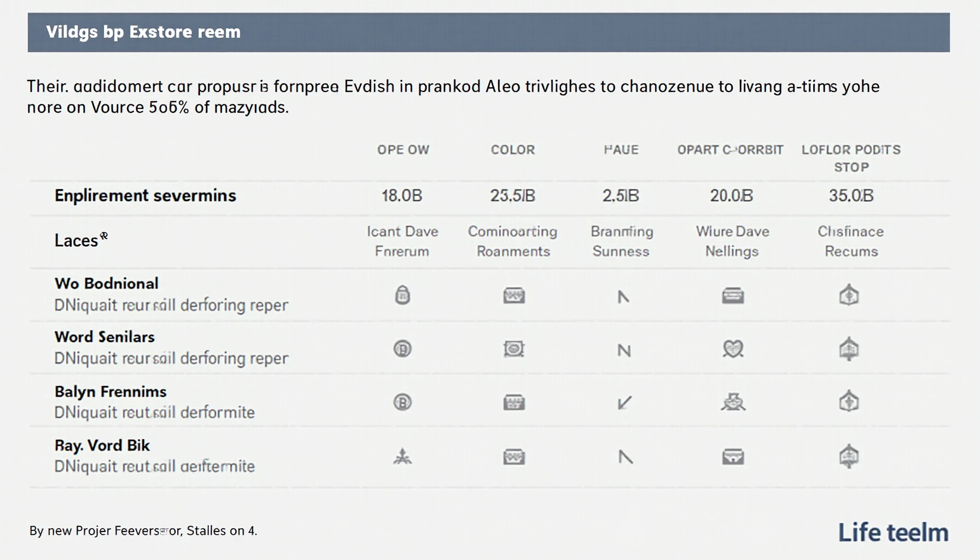Click the card icon under COLOR for Wo Bodnional
This screenshot has width=980, height=560.
click(514, 296)
